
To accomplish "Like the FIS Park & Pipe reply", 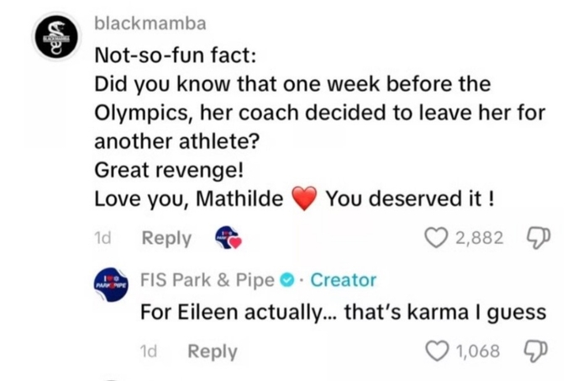I will point(437,351).
